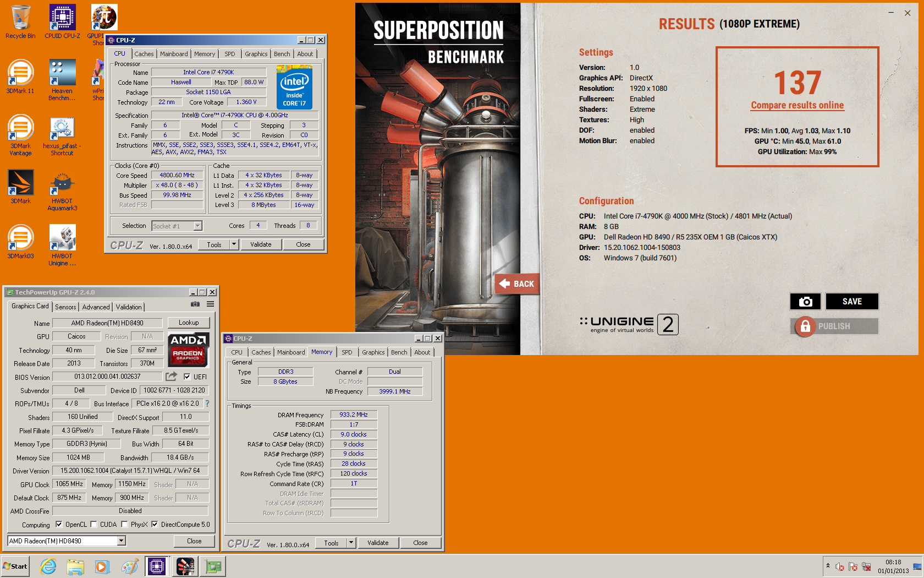Click Lookup button in GPU-Z
The height and width of the screenshot is (578, 924).
pyautogui.click(x=189, y=323)
